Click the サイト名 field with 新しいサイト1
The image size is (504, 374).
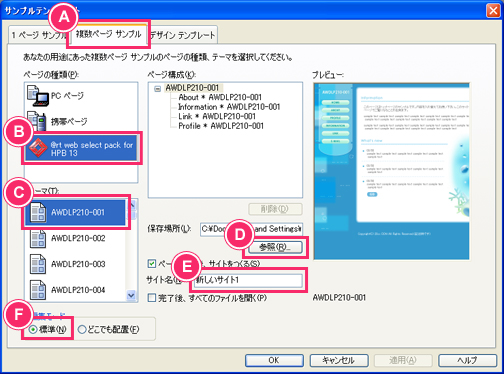(x=248, y=280)
